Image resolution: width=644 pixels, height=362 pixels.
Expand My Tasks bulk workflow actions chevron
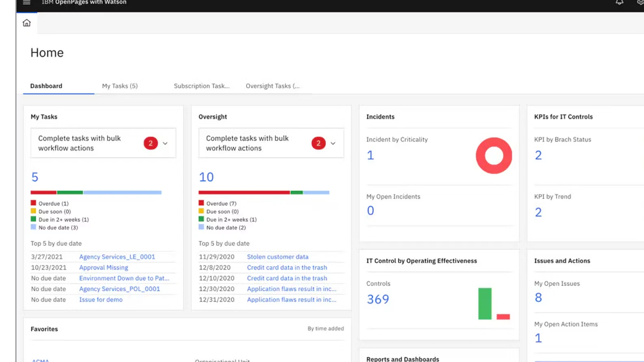click(x=165, y=143)
